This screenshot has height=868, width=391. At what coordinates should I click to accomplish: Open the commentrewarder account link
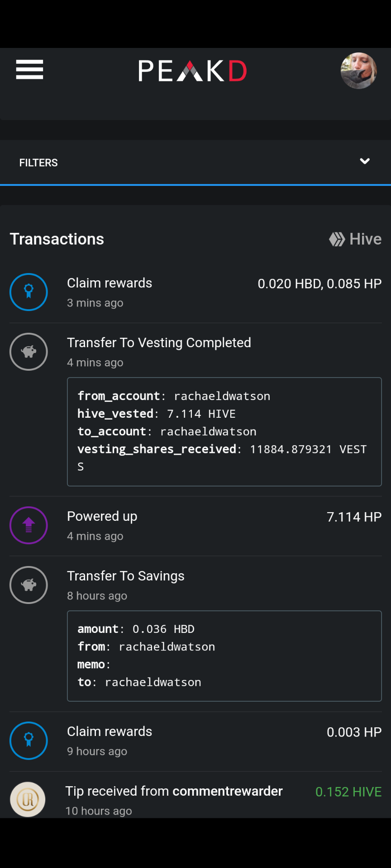click(x=228, y=791)
